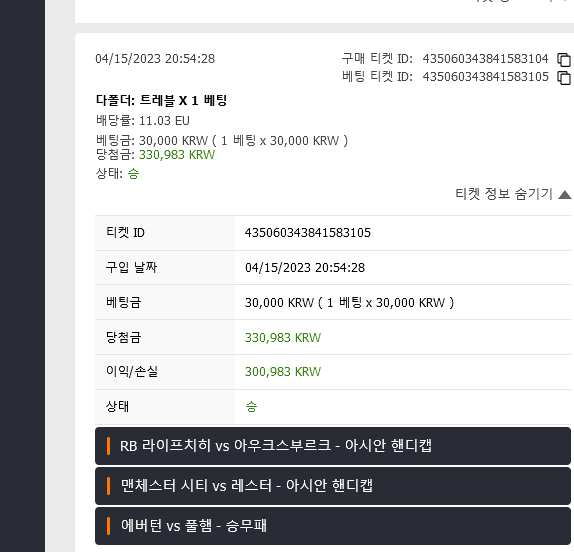Click orange marker on 에버턴 row

108,526
